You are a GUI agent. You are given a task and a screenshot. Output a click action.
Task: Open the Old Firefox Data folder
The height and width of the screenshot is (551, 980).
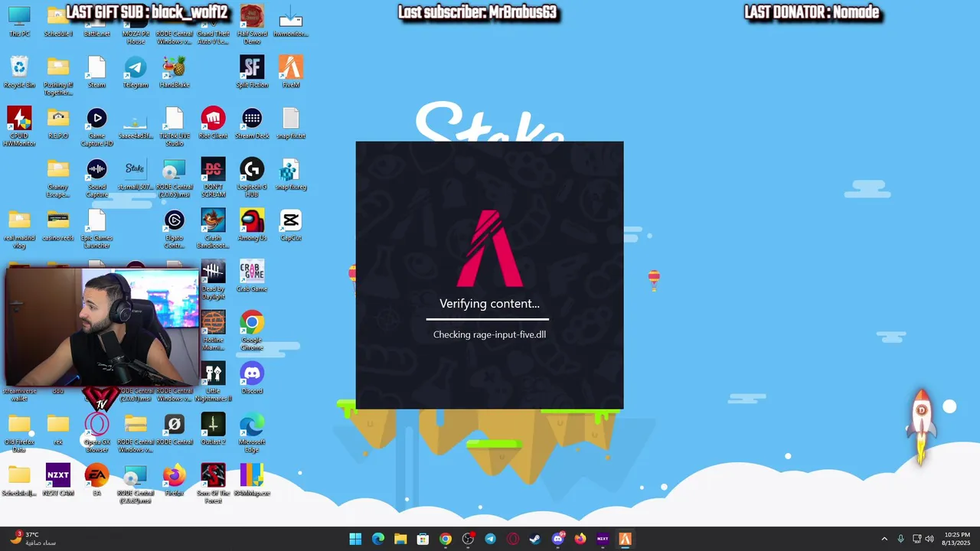pos(19,432)
